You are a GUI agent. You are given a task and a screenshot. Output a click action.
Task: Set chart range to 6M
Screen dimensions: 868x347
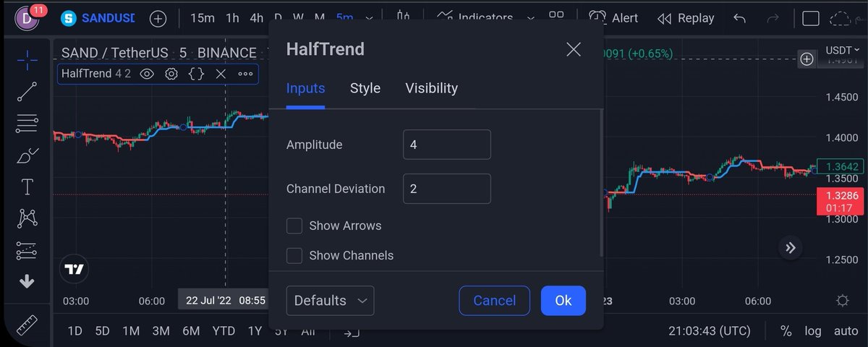(191, 331)
